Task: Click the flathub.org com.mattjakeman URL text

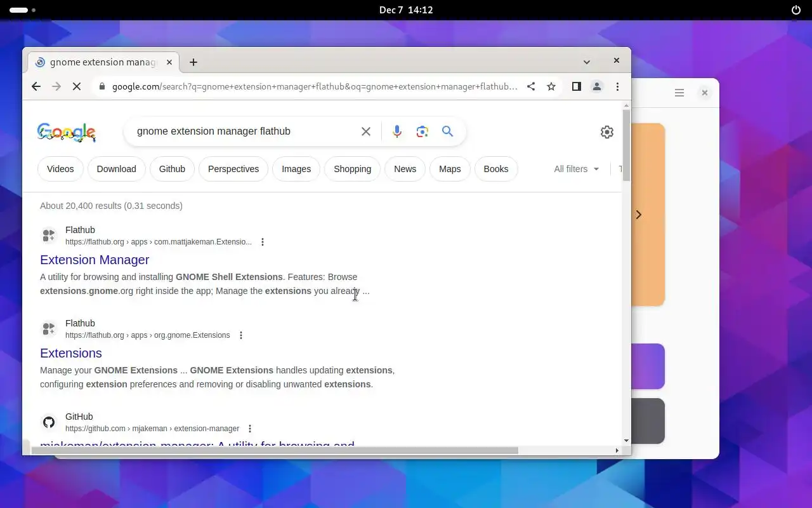Action: point(159,242)
